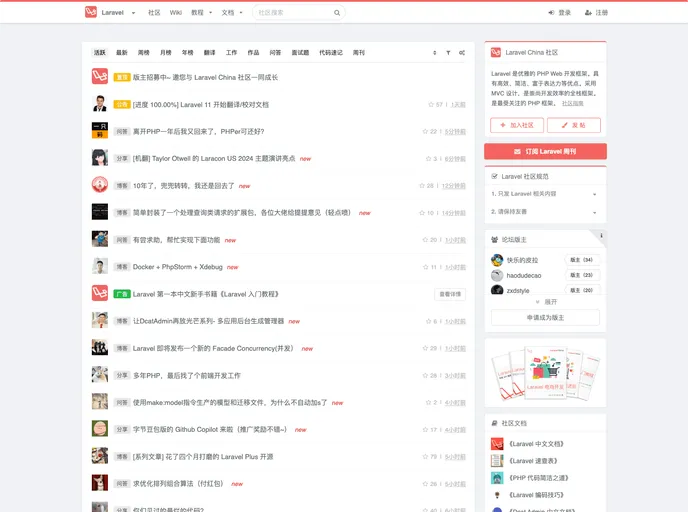Click the sort order icon in topic list header
This screenshot has height=512, width=688.
[434, 53]
